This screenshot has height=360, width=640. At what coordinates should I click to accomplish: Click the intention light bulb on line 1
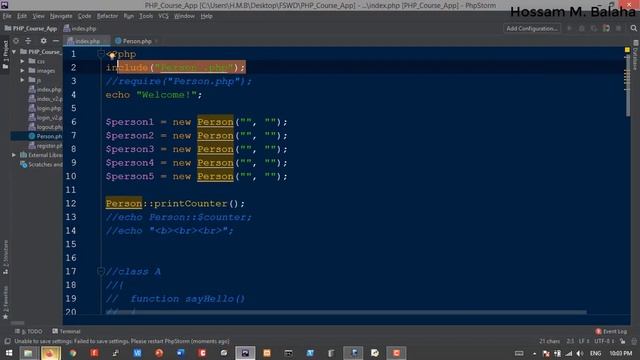pyautogui.click(x=111, y=55)
